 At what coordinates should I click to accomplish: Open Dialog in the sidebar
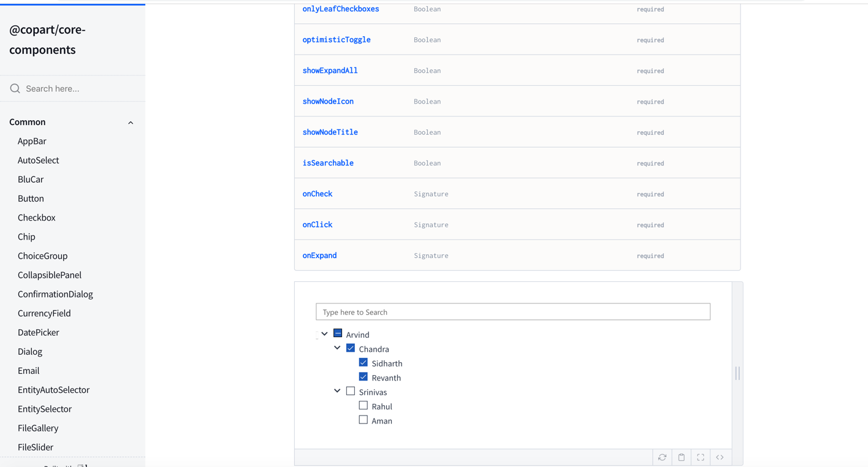[30, 351]
